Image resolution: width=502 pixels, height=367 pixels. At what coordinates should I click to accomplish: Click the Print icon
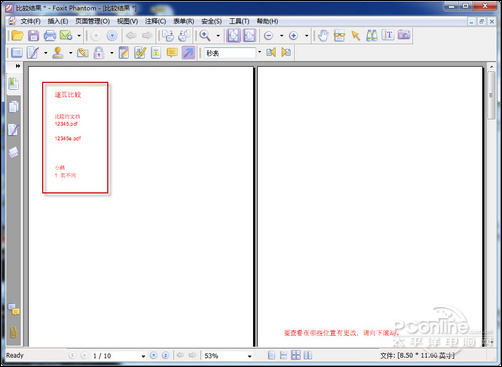(x=50, y=35)
